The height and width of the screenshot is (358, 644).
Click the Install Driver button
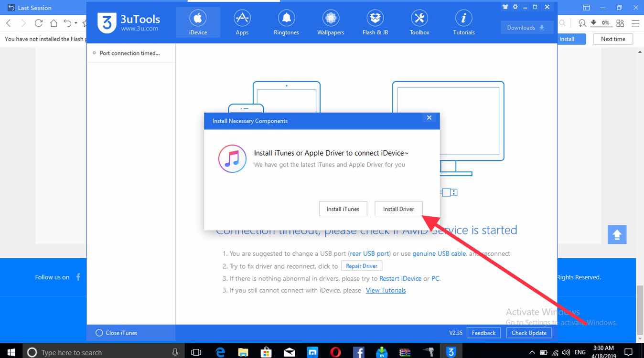pyautogui.click(x=398, y=209)
